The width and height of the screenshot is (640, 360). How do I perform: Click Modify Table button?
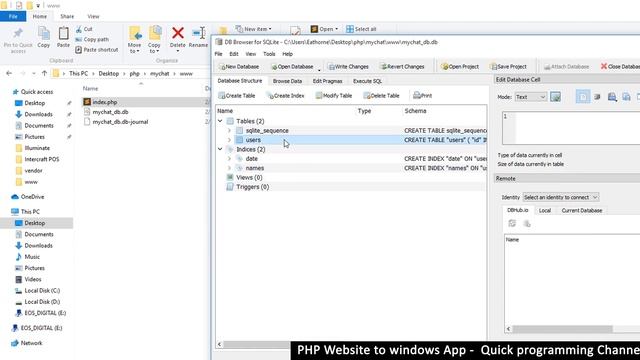(333, 96)
